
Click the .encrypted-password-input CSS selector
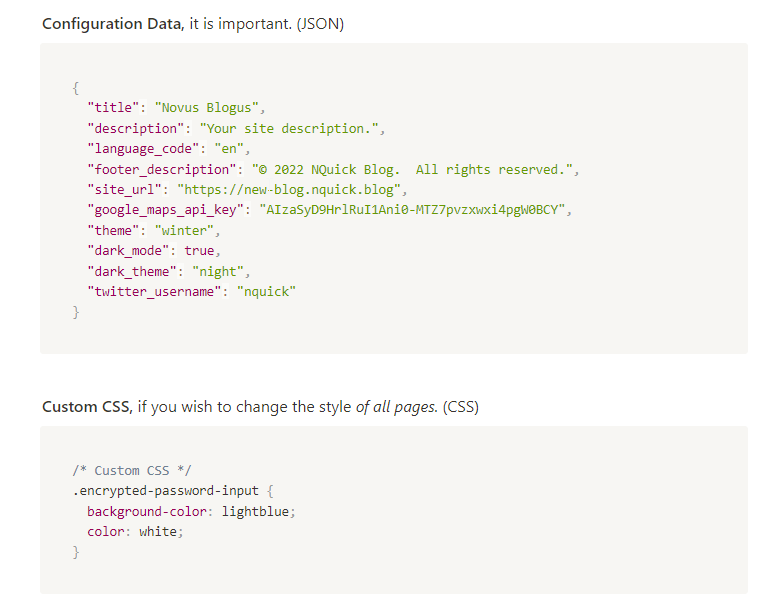click(x=165, y=491)
